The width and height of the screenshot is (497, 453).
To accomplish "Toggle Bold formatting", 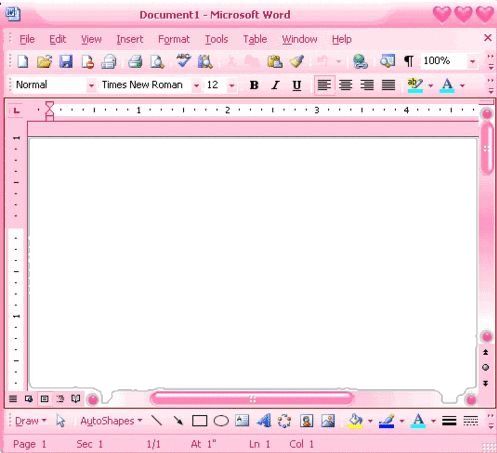I will pos(254,85).
